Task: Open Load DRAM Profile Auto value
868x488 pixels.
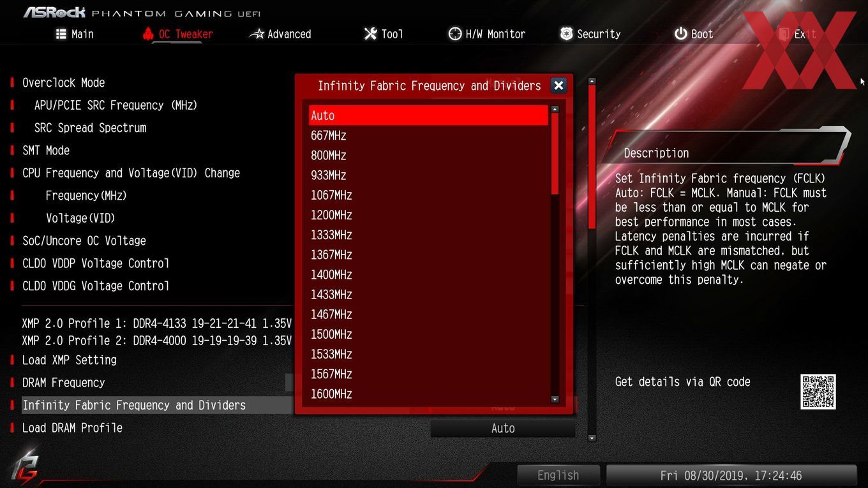Action: click(x=503, y=429)
